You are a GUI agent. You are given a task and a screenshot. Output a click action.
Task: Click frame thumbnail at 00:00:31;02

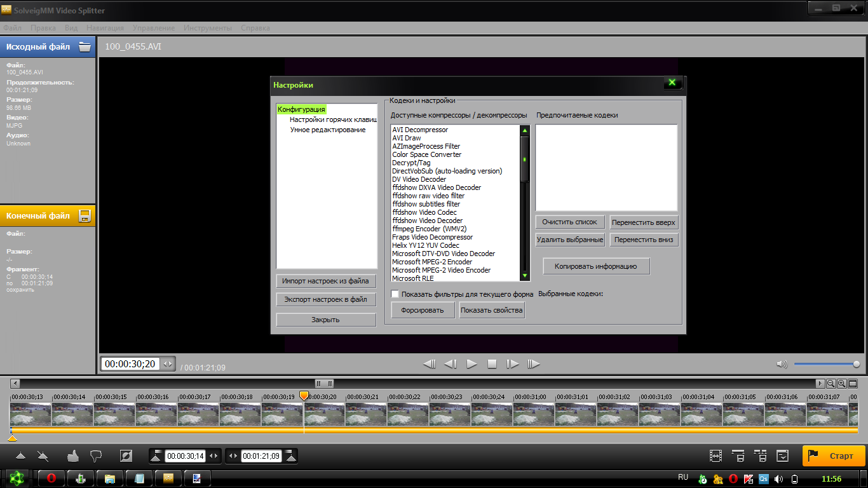[616, 414]
